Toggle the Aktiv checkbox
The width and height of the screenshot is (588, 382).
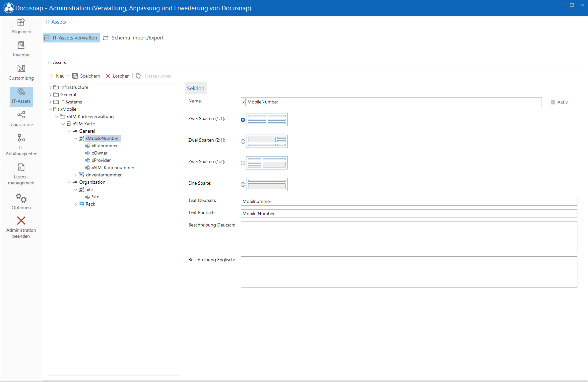(553, 102)
